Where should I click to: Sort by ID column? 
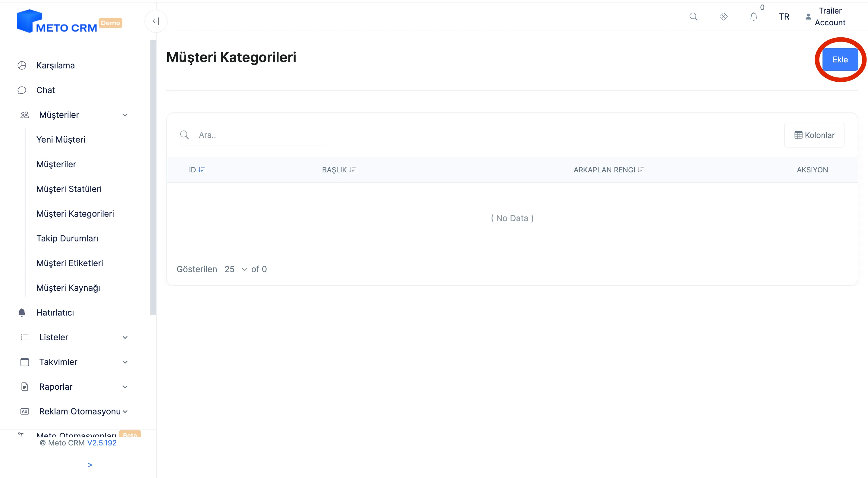[x=197, y=170]
